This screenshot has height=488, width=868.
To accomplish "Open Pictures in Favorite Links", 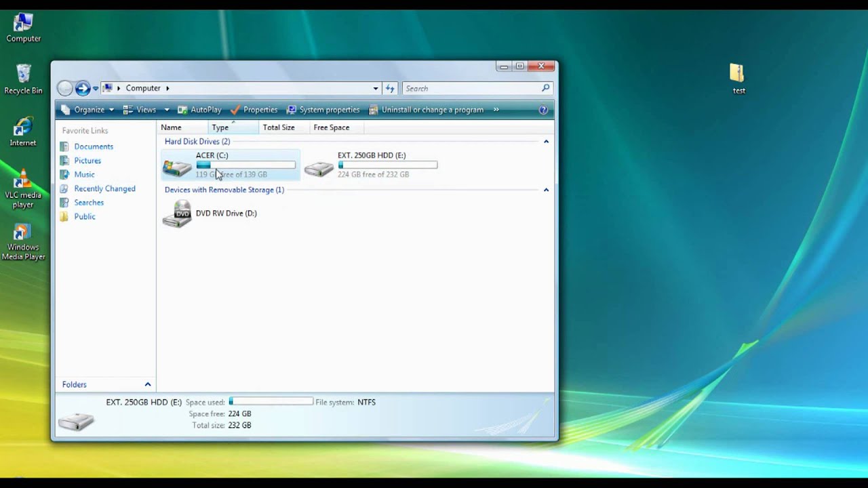I will [x=87, y=161].
